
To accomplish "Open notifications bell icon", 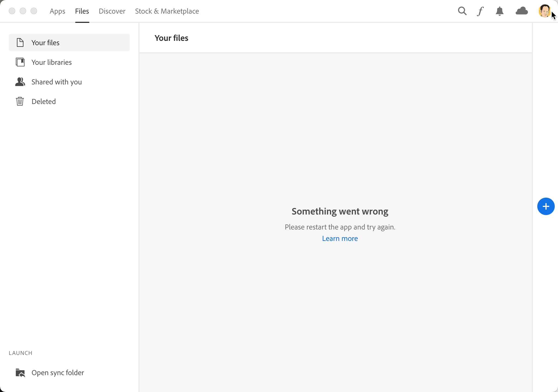I will click(x=499, y=11).
